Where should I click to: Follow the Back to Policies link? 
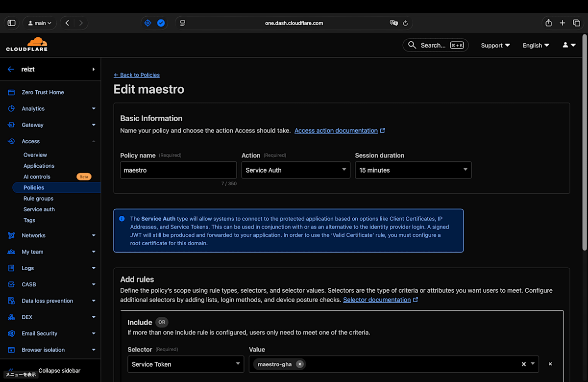click(x=137, y=75)
